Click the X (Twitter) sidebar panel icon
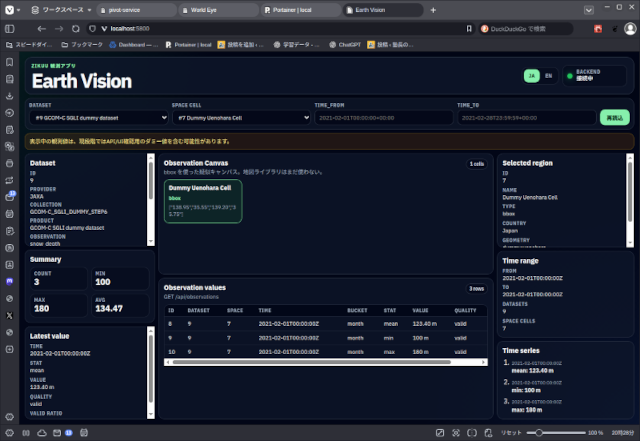Screen dimensions: 640x441 [x=9, y=314]
